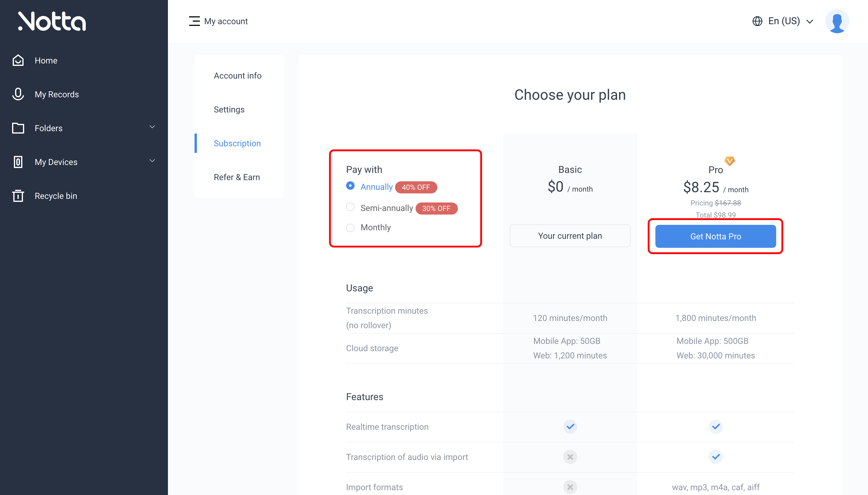Click the Features section heading
The height and width of the screenshot is (495, 868).
point(365,397)
